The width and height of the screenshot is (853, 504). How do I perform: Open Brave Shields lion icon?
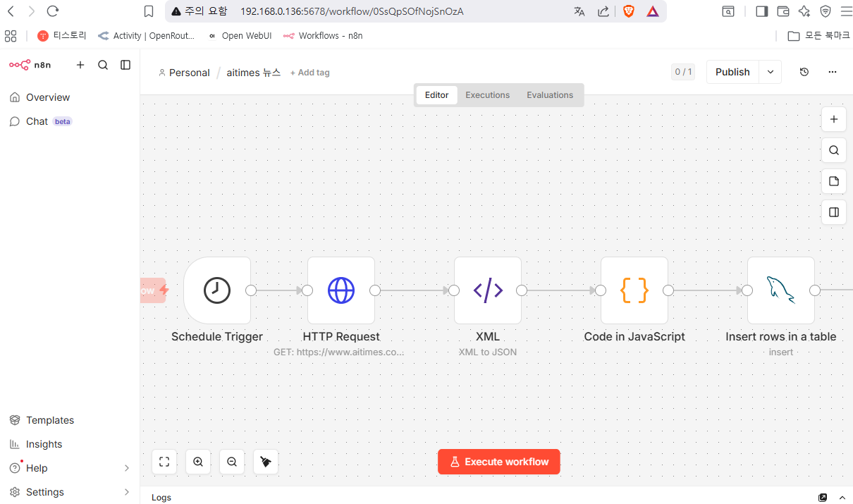pyautogui.click(x=628, y=11)
